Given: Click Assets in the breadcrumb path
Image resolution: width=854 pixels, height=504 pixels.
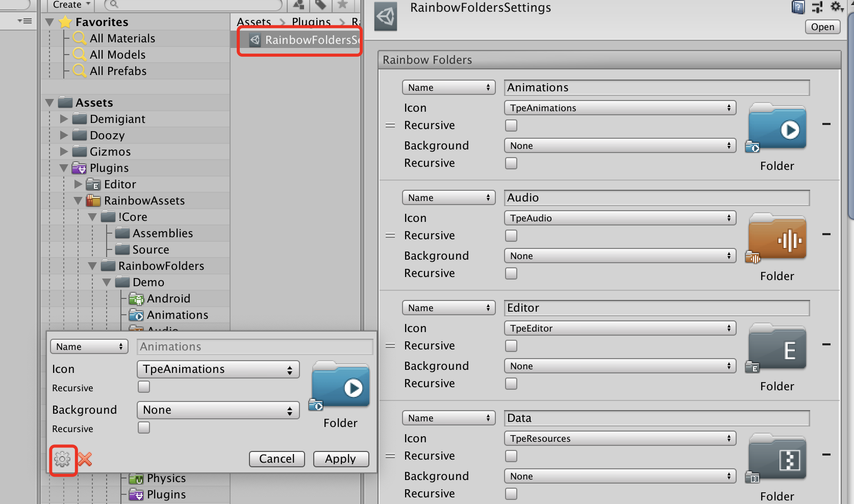Looking at the screenshot, I should tap(254, 22).
